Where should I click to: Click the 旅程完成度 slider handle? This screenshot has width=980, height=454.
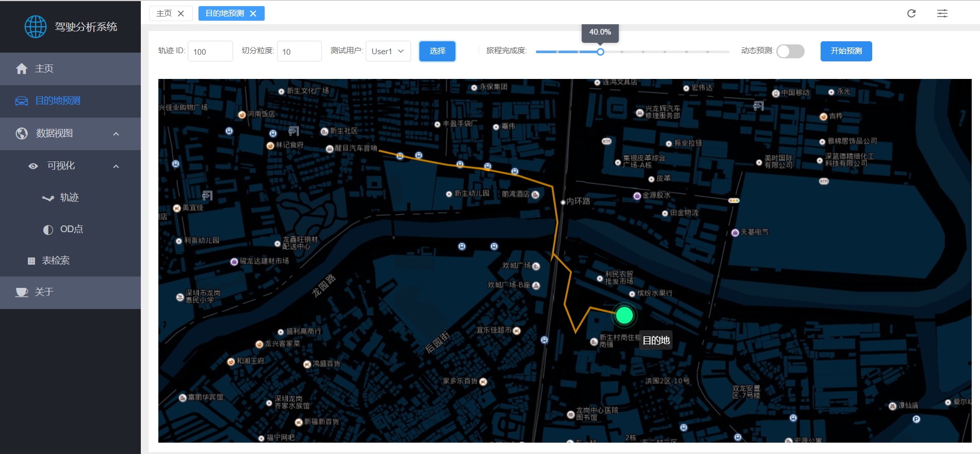pyautogui.click(x=600, y=52)
